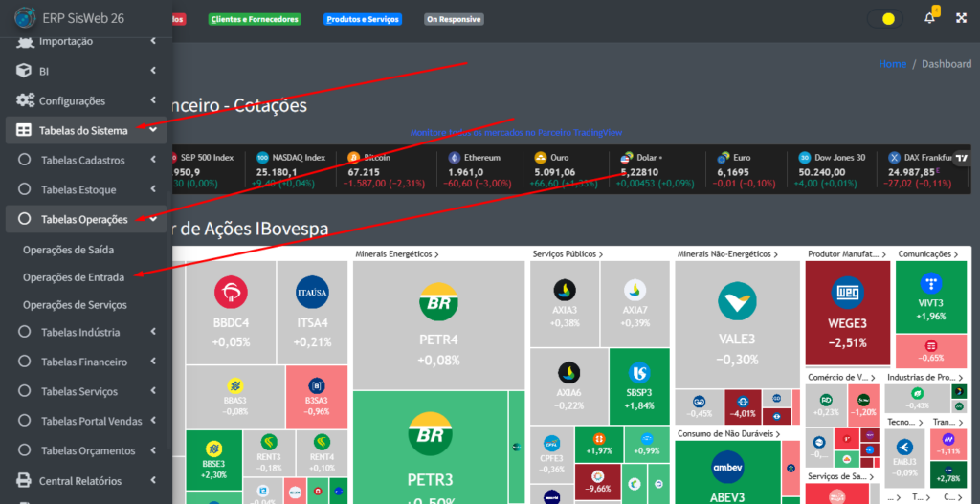
Task: Collapse the Tabelas Operações submenu chevron
Action: [153, 219]
